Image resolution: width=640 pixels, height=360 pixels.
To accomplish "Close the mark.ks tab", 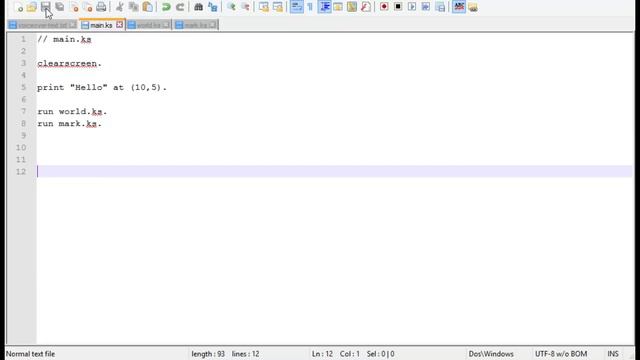I will pos(212,25).
